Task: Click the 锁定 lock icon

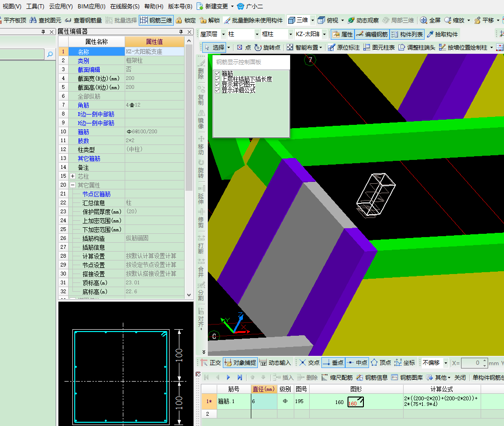Action: click(179, 20)
